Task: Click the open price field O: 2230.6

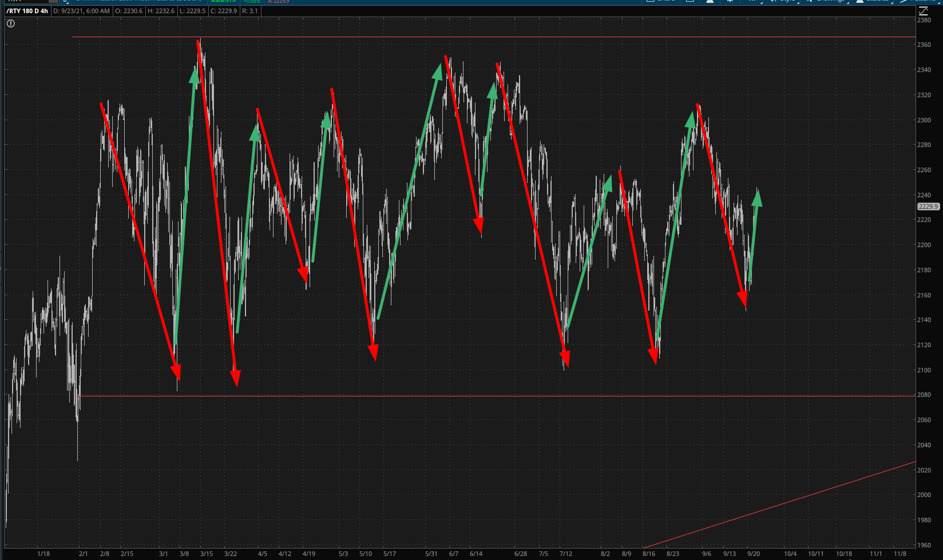Action: 129,11
